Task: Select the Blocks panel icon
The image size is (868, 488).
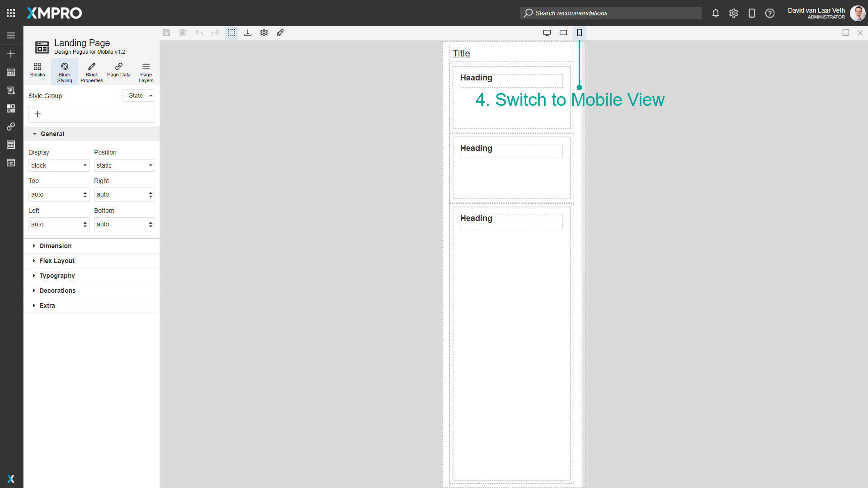Action: [x=38, y=71]
